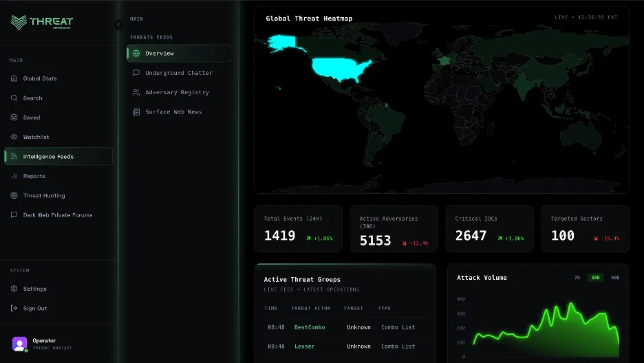Click the Global Threat Heatmap title
The image size is (644, 363).
(x=309, y=19)
